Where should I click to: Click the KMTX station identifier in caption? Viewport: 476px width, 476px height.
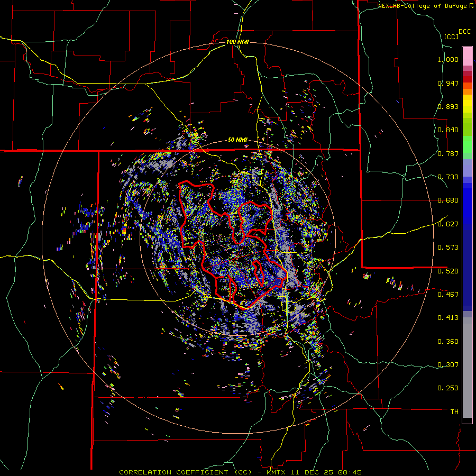click(x=277, y=472)
